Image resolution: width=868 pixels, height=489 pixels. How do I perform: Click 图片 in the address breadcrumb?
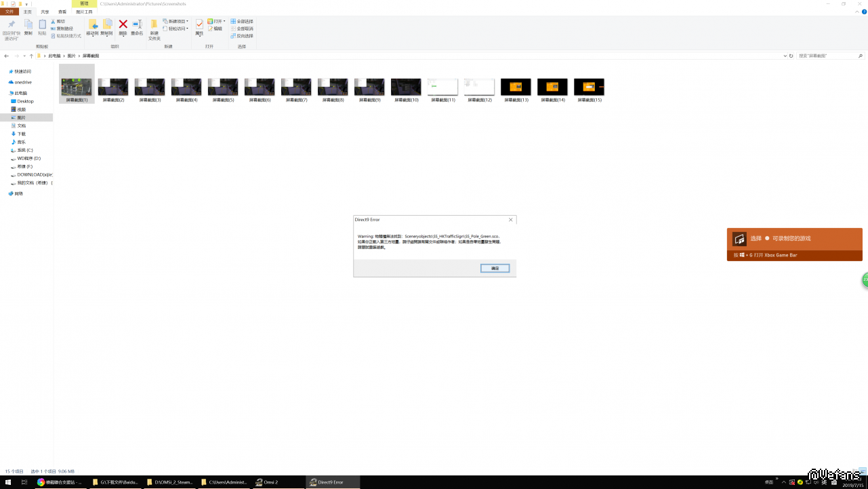click(x=72, y=56)
